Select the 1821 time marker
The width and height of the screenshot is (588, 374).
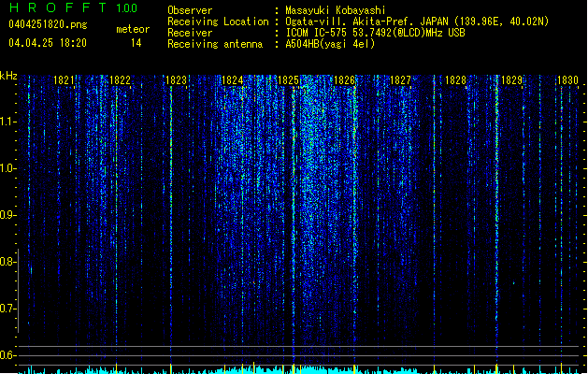coord(64,79)
